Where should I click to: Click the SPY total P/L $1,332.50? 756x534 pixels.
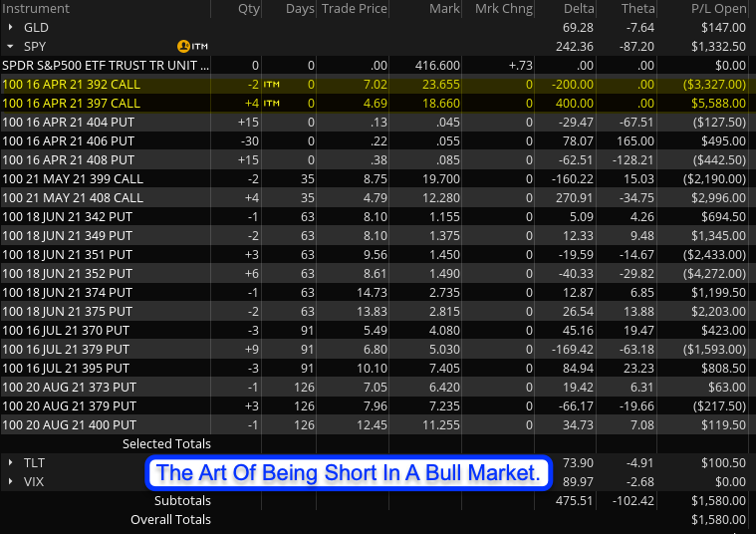coord(718,47)
